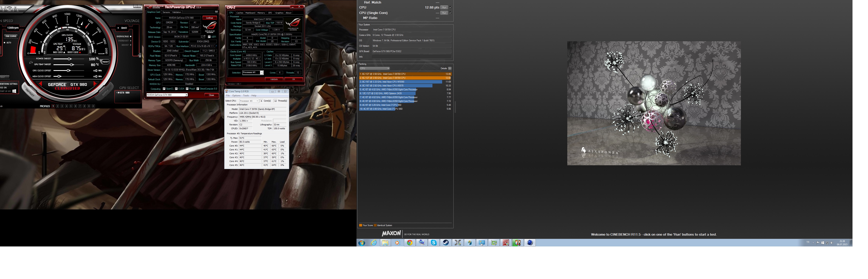Open Steam from the taskbar
Image resolution: width=868 pixels, height=279 pixels.
click(445, 243)
